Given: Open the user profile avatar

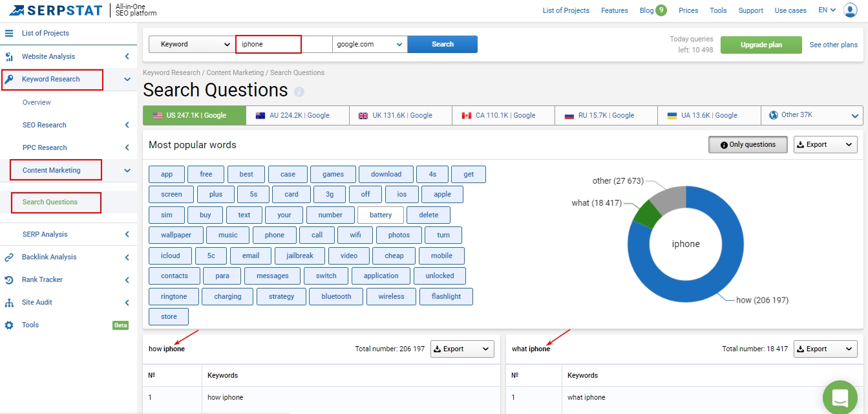Looking at the screenshot, I should coord(850,10).
